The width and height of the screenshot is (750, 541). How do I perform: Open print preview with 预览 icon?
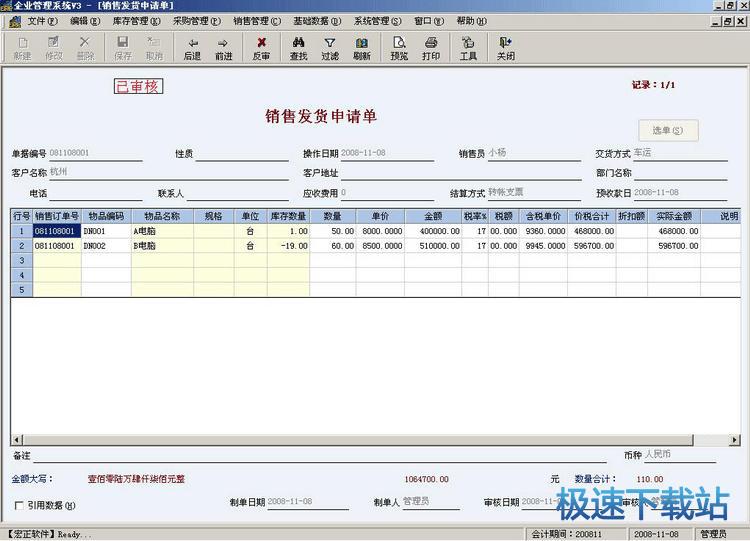[x=399, y=48]
